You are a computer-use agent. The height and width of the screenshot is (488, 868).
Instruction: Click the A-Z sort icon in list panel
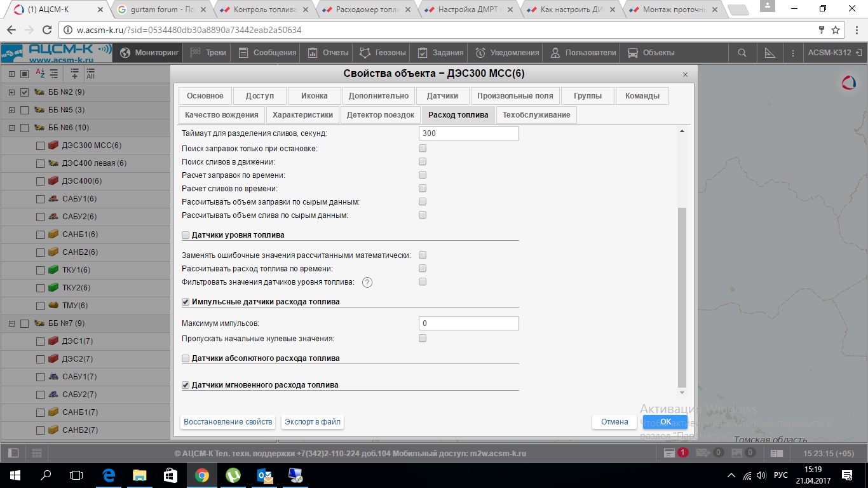tap(40, 74)
